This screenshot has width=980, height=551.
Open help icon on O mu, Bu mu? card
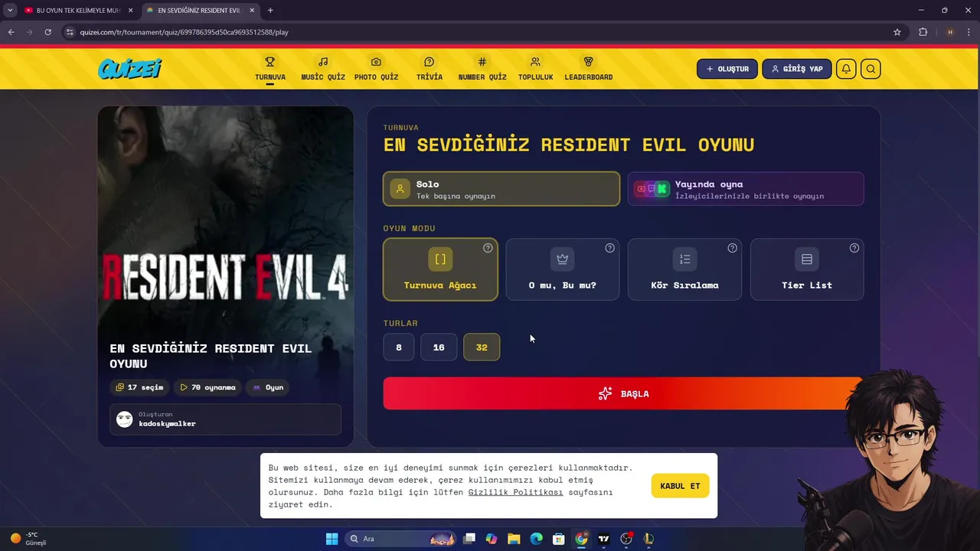tap(610, 248)
